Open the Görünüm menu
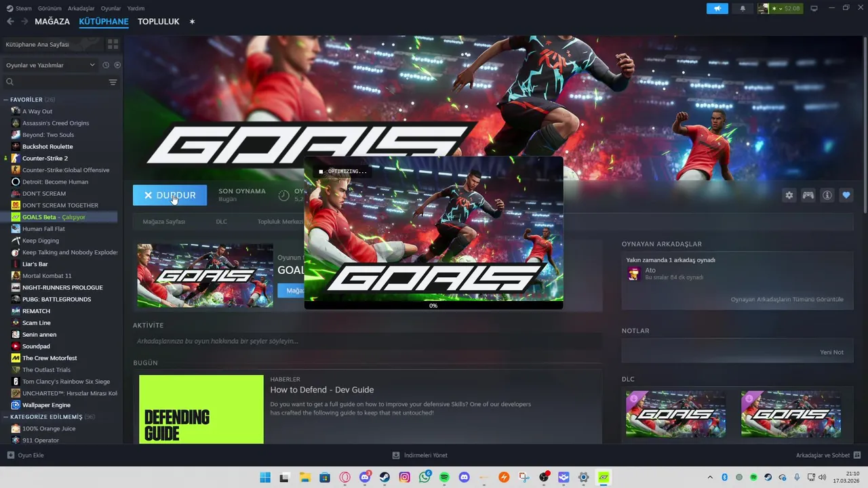Image resolution: width=868 pixels, height=488 pixels. pyautogui.click(x=50, y=8)
